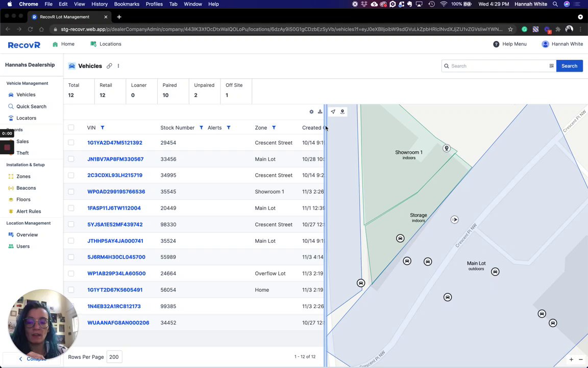Image resolution: width=588 pixels, height=368 pixels.
Task: Click the Showroom 1 beacon marker on map
Action: tap(446, 148)
